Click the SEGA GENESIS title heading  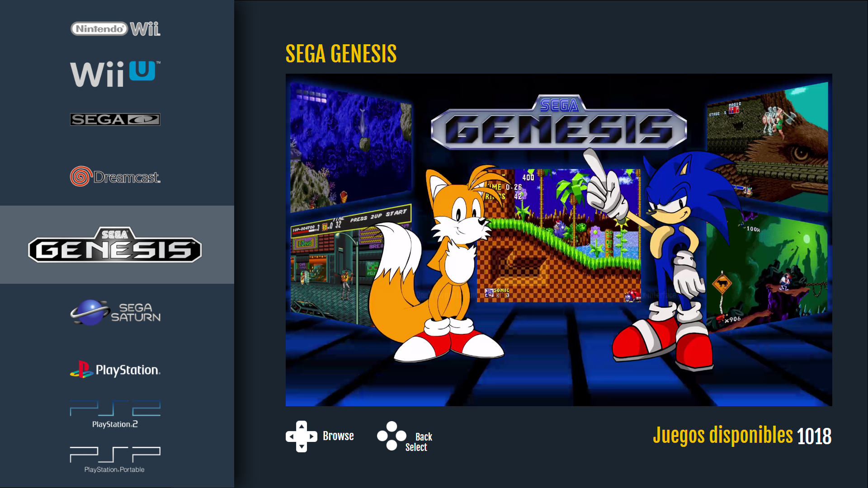tap(341, 54)
